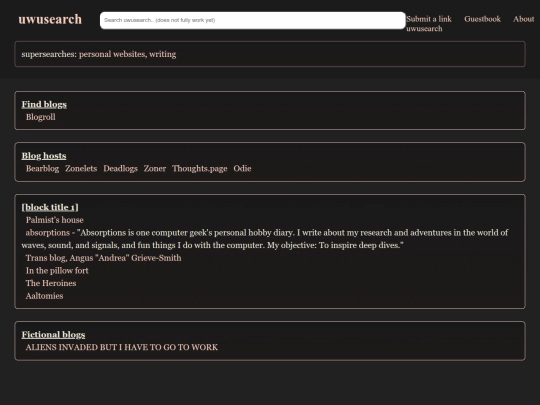Image resolution: width=540 pixels, height=405 pixels.
Task: Open In the pillow fort blog
Action: (x=57, y=271)
